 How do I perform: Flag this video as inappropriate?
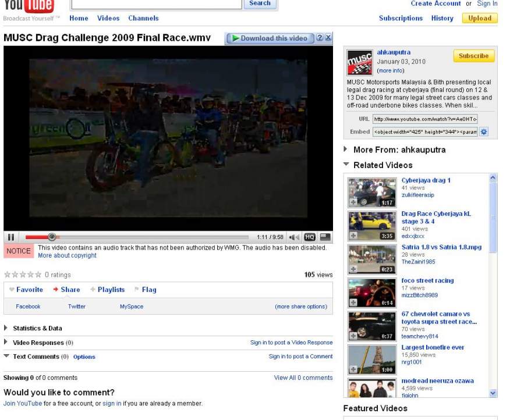tap(145, 290)
